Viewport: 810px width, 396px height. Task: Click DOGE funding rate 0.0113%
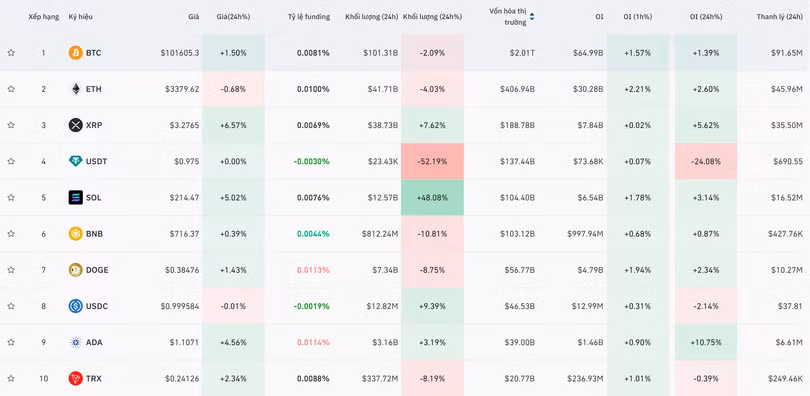pyautogui.click(x=313, y=270)
